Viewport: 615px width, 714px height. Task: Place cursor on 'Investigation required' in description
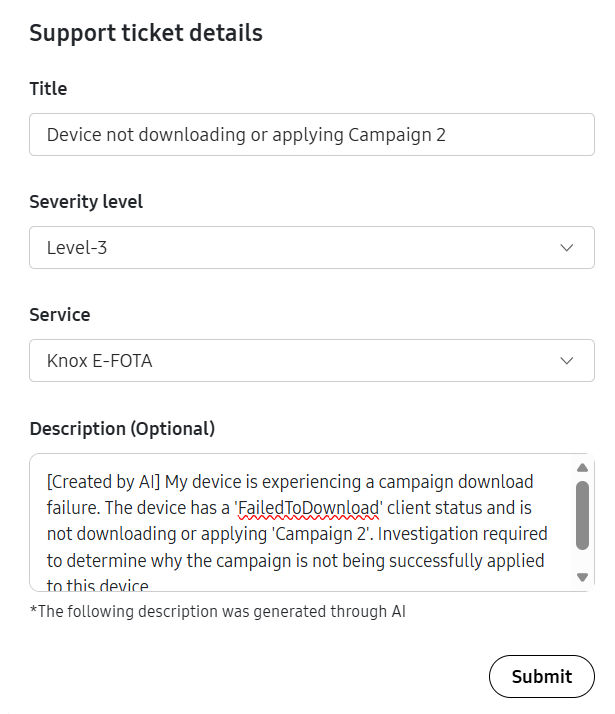[463, 534]
